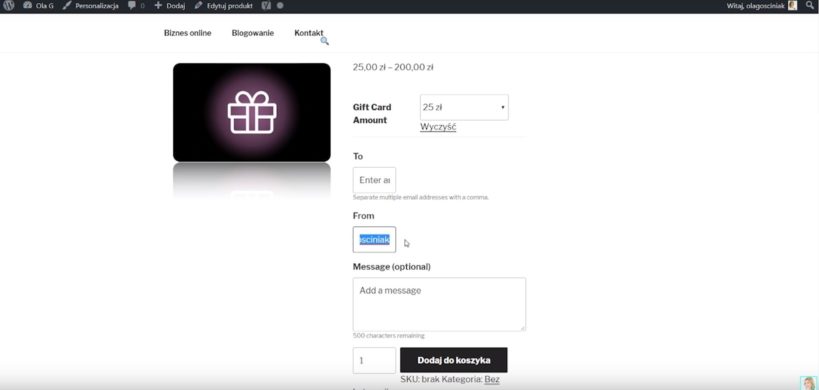819x390 pixels.
Task: Open the Blogowanie menu item
Action: tap(253, 33)
